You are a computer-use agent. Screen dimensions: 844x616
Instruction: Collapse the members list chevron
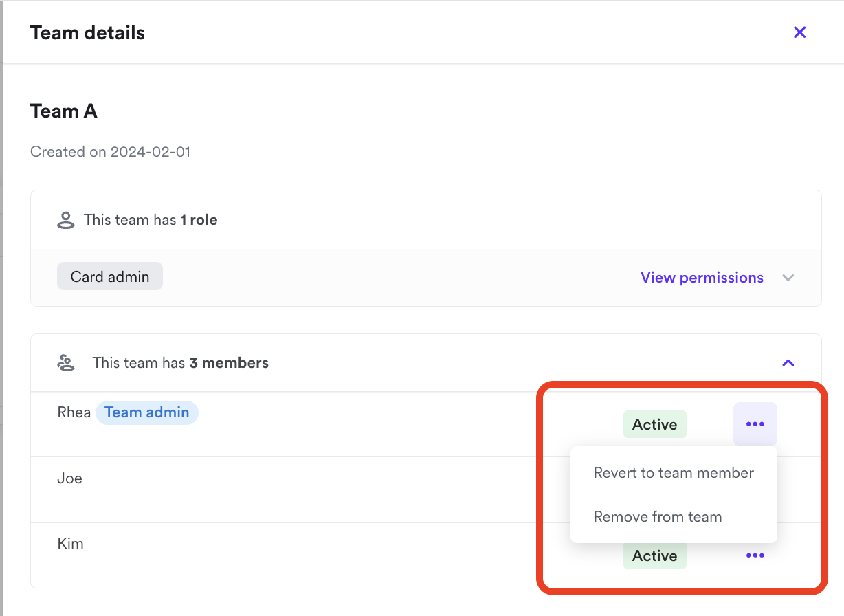(788, 362)
